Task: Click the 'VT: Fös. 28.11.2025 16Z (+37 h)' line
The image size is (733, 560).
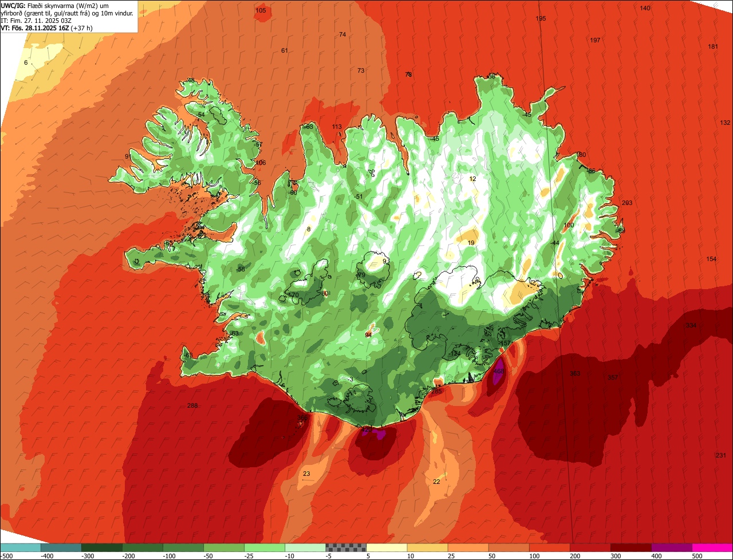Action: click(x=47, y=28)
